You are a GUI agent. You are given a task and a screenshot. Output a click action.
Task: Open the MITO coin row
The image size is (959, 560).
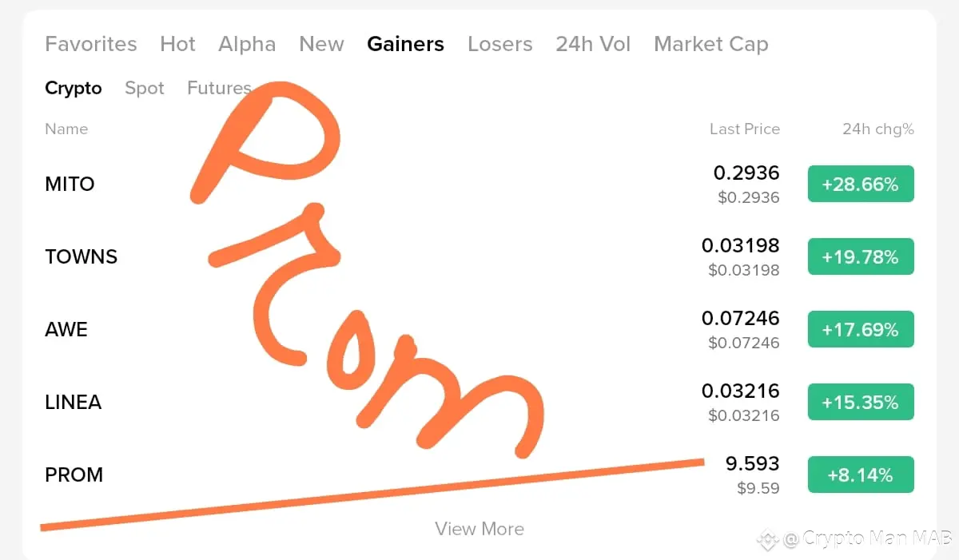[479, 185]
